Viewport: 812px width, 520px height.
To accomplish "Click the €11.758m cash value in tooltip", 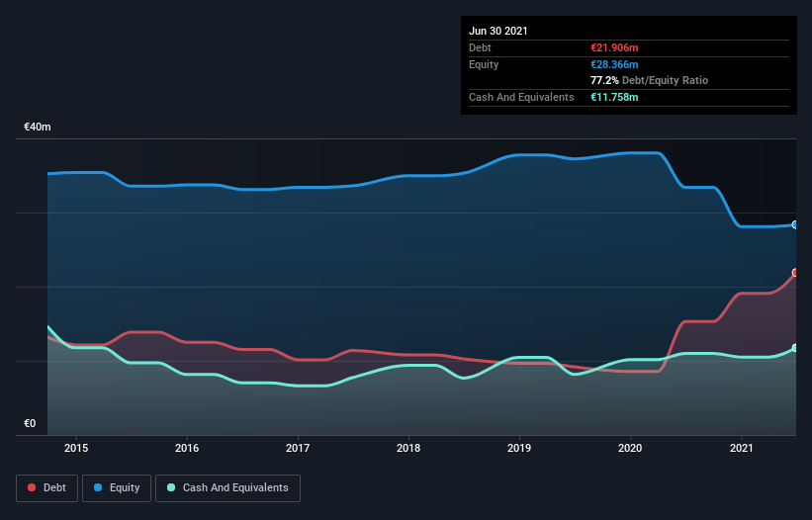I will coord(614,97).
